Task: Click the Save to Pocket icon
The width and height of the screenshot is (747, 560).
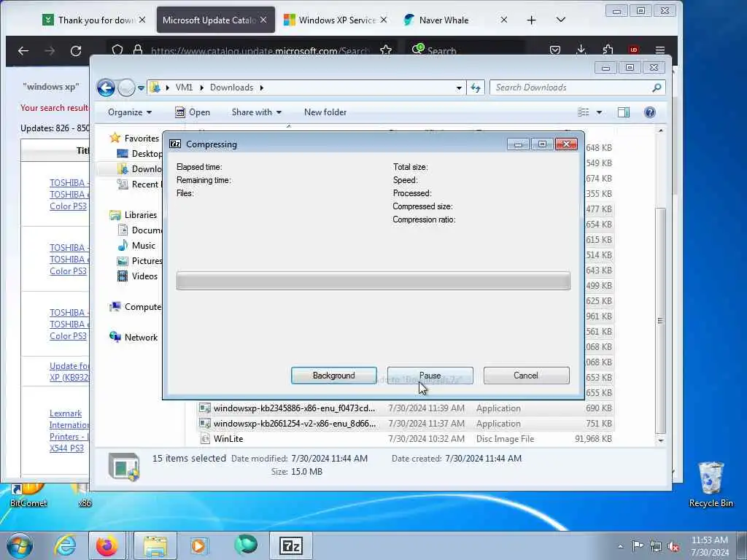Action: tap(555, 50)
